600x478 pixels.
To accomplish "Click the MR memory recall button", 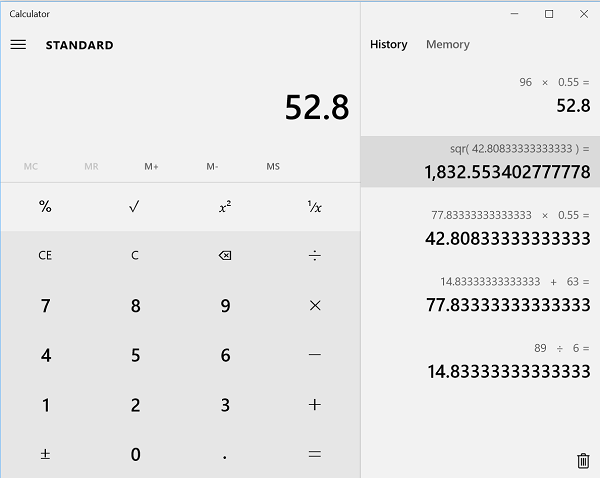I will 91,166.
